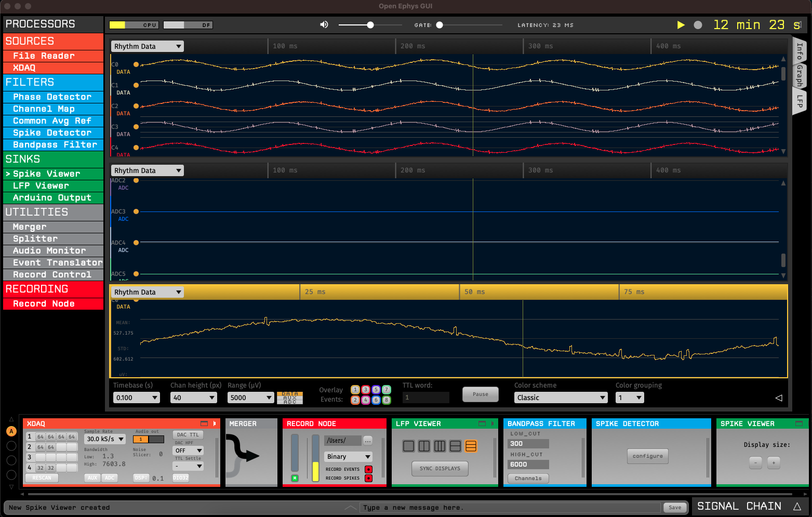Open XDAQ editor in window
This screenshot has width=812, height=517.
tap(204, 423)
